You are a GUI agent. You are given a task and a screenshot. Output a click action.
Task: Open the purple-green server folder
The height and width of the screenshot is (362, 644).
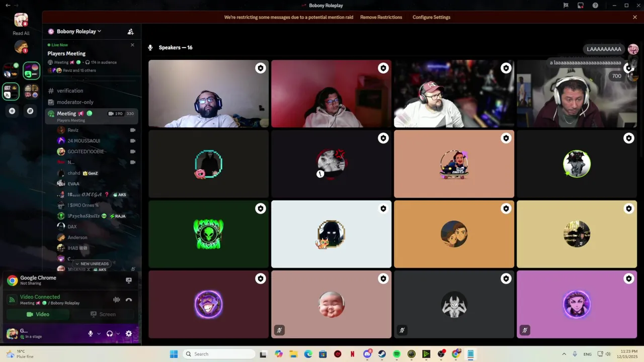(31, 70)
